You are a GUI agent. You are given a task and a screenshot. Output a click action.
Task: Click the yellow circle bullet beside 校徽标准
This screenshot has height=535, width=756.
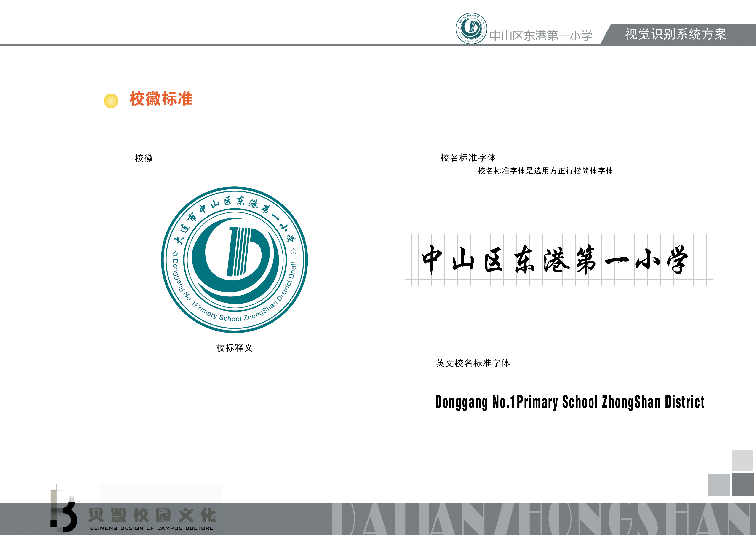tap(111, 100)
